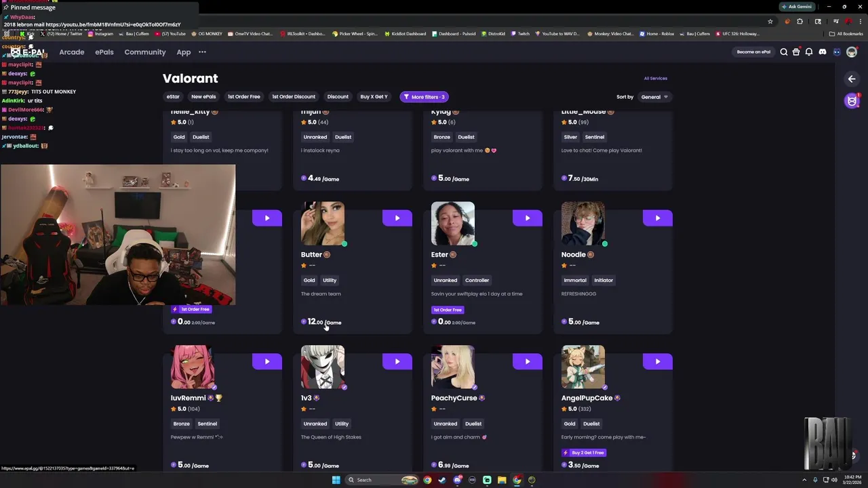Click the Immortal tag on Noodle's card
Image resolution: width=868 pixels, height=488 pixels.
coord(575,281)
